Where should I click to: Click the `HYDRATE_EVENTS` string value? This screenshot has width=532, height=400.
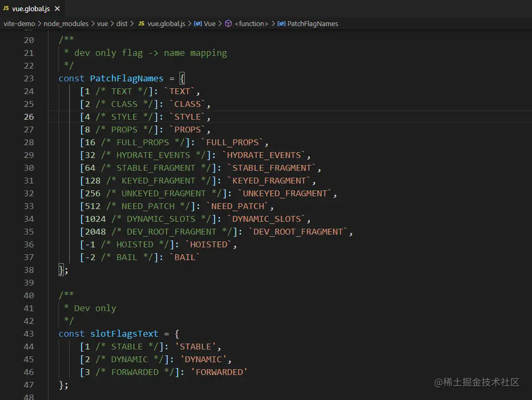(264, 155)
